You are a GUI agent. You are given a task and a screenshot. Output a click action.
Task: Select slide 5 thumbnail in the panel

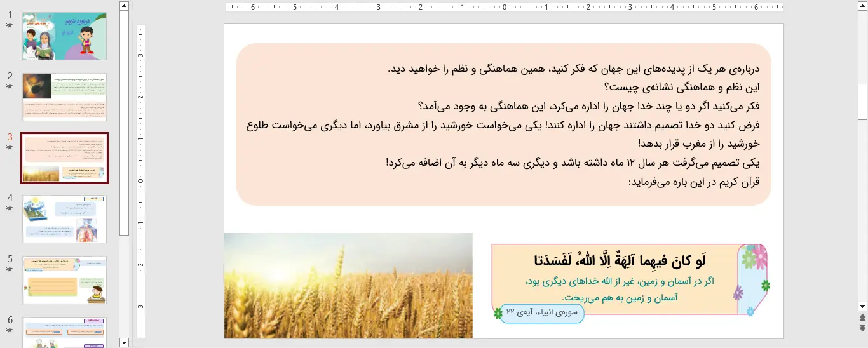[x=64, y=280]
